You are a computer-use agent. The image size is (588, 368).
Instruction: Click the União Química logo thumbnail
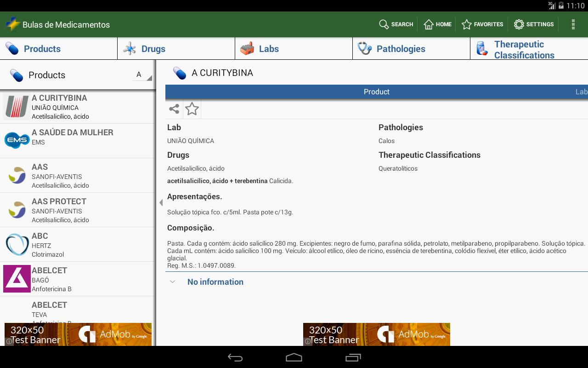17,106
